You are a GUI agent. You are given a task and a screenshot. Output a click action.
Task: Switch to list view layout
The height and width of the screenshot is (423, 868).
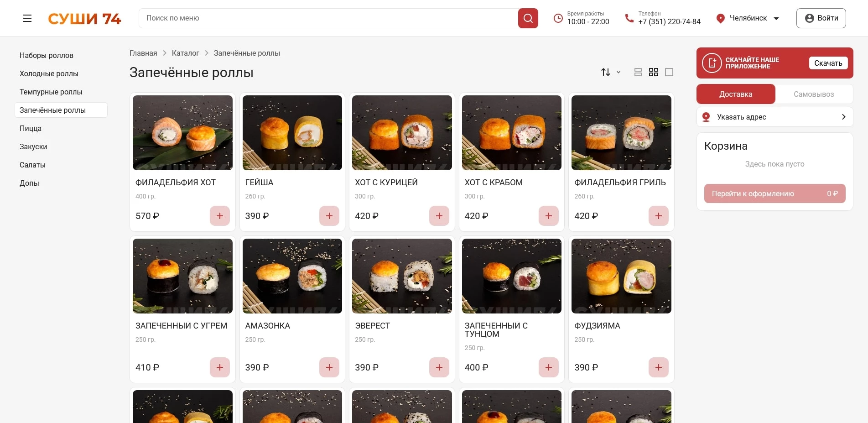pyautogui.click(x=638, y=72)
